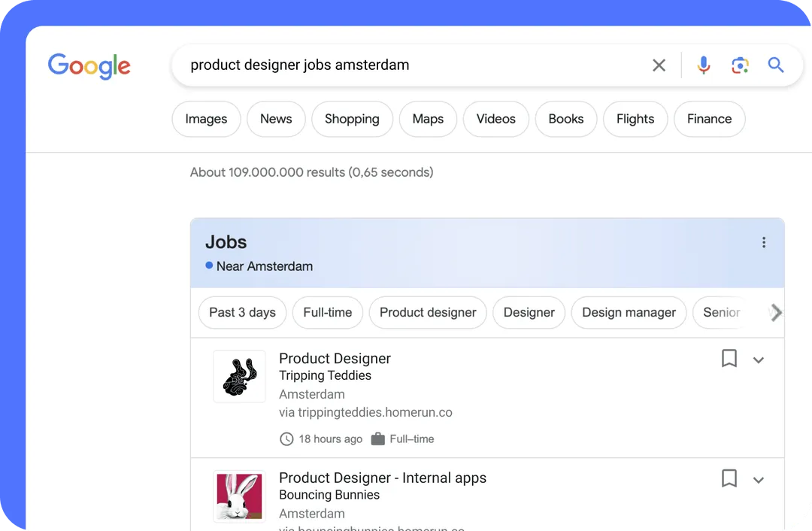Click the Jobs panel heading
The width and height of the screenshot is (812, 531).
click(x=226, y=242)
